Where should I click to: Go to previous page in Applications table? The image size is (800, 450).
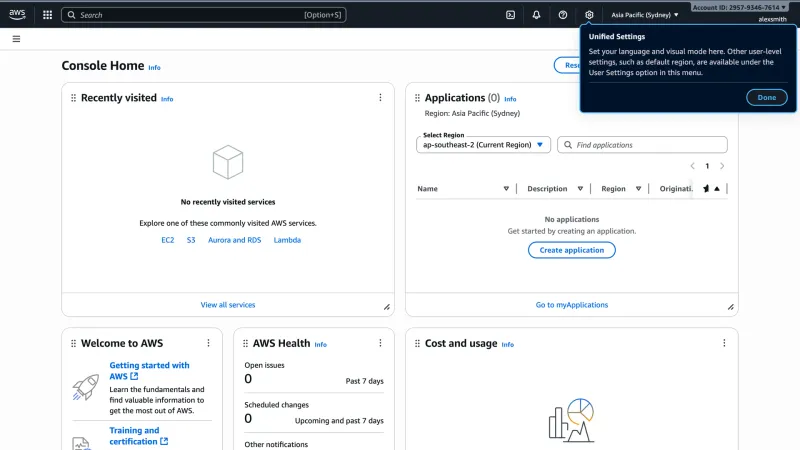coord(692,166)
